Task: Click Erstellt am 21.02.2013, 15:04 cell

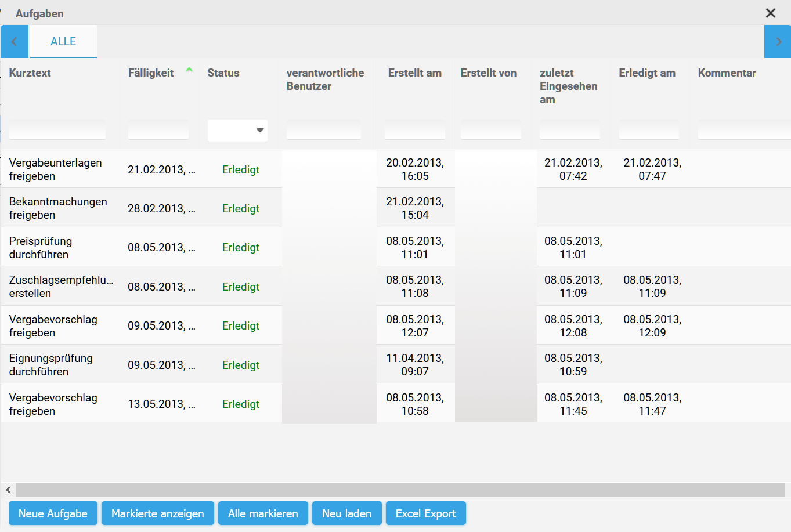Action: click(415, 208)
